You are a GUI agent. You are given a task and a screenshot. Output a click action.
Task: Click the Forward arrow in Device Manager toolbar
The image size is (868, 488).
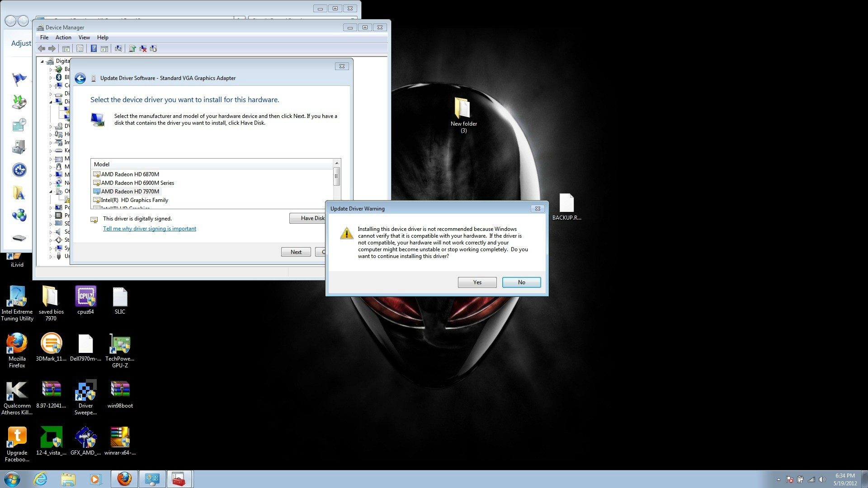click(52, 49)
